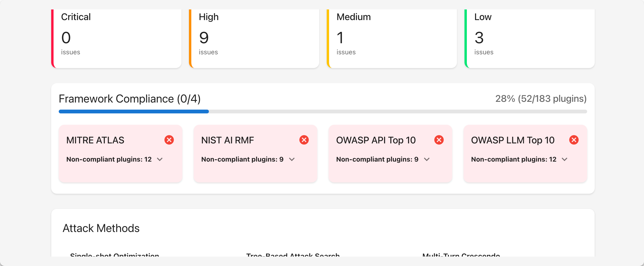Click the Framework Compliance heading

[x=130, y=99]
